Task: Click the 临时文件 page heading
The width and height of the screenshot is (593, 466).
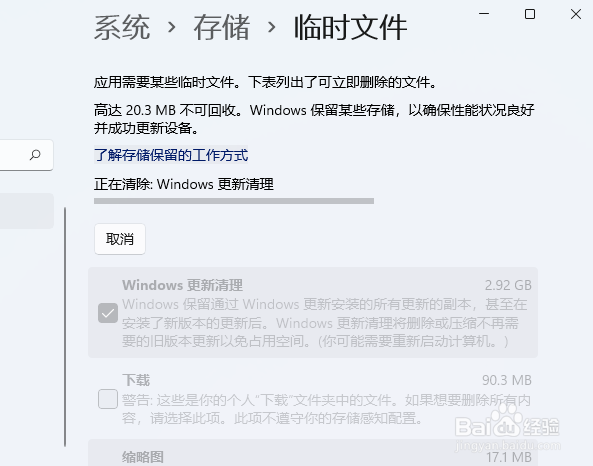Action: pos(350,28)
